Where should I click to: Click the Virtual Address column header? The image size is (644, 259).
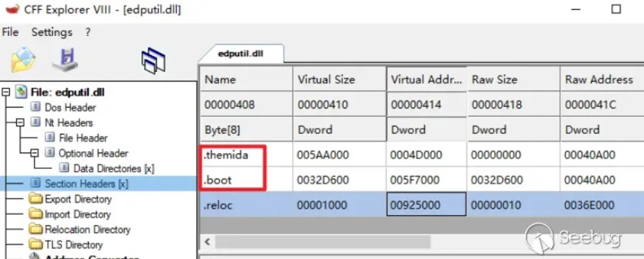tap(426, 79)
